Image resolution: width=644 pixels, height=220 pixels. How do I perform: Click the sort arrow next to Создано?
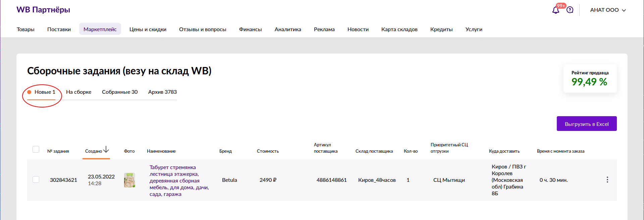[106, 149]
